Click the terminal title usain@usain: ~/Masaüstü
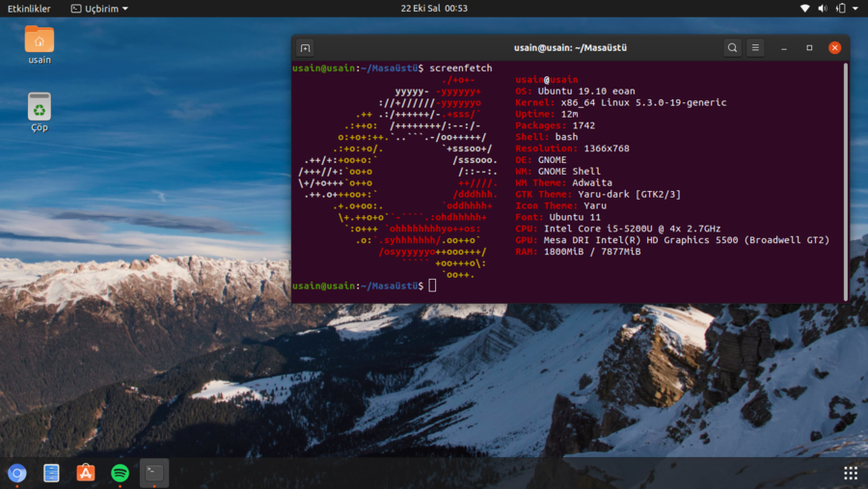The height and width of the screenshot is (489, 868). click(x=570, y=48)
